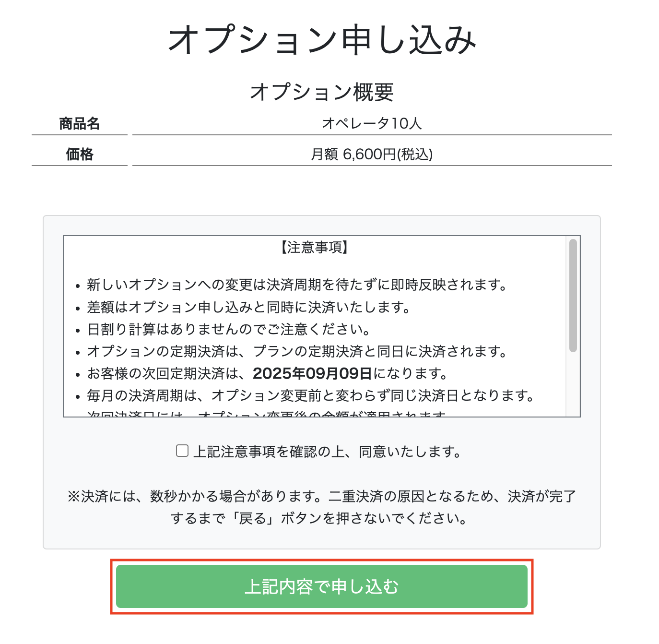Check the agreement checkbox for the terms
Viewport: 659px width, 644px height.
(x=181, y=451)
